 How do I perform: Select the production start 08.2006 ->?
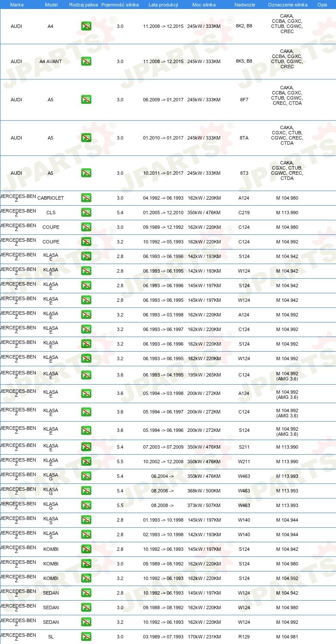pos(162,491)
